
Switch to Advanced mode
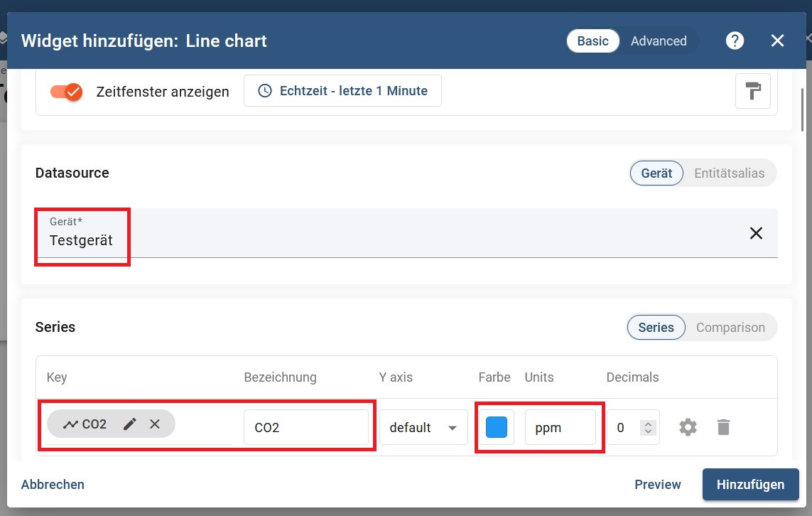click(659, 41)
